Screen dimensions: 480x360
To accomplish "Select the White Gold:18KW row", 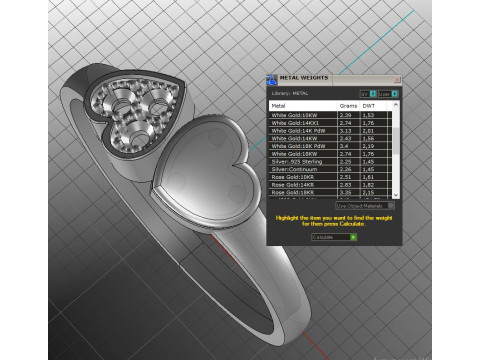I will coord(330,154).
